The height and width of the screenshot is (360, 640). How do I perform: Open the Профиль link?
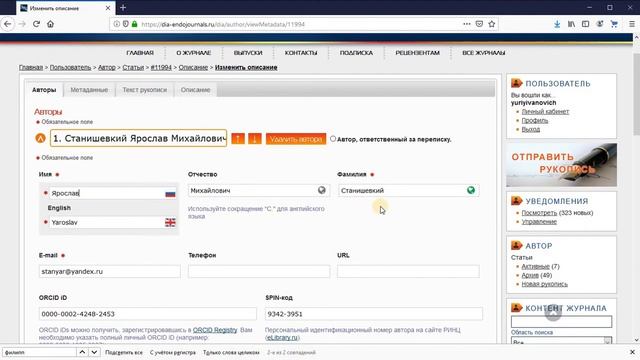pyautogui.click(x=535, y=120)
